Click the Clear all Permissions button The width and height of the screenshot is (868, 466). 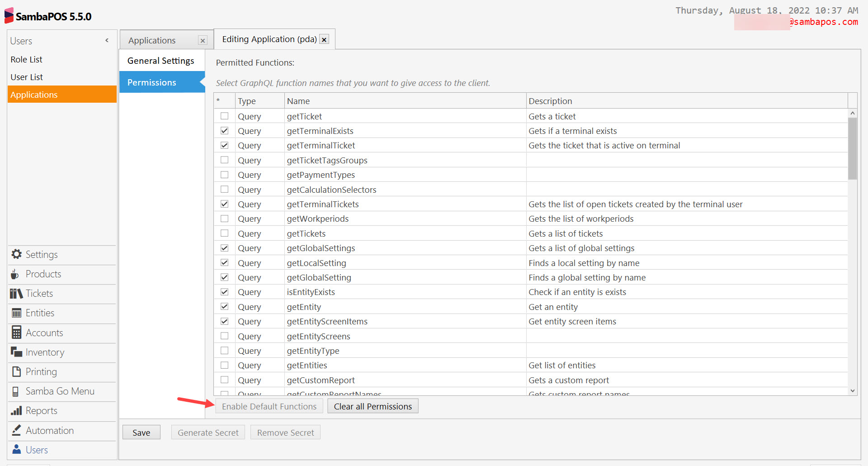click(x=373, y=406)
